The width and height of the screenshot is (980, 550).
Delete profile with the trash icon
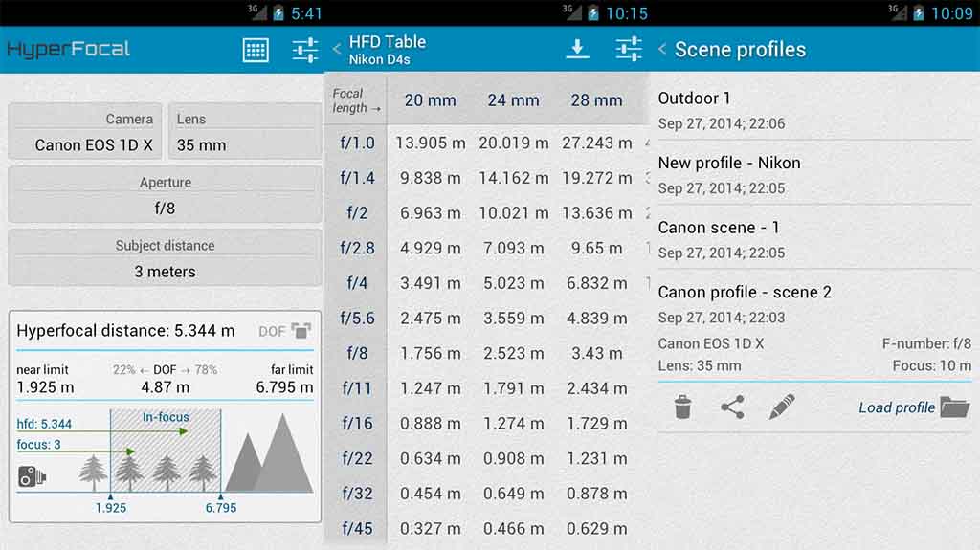coord(682,407)
